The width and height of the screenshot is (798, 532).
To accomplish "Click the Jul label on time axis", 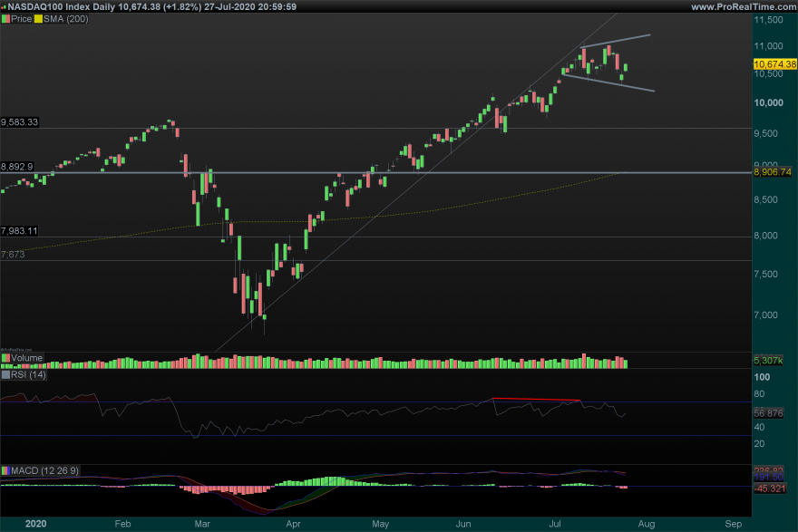I will pos(555,523).
